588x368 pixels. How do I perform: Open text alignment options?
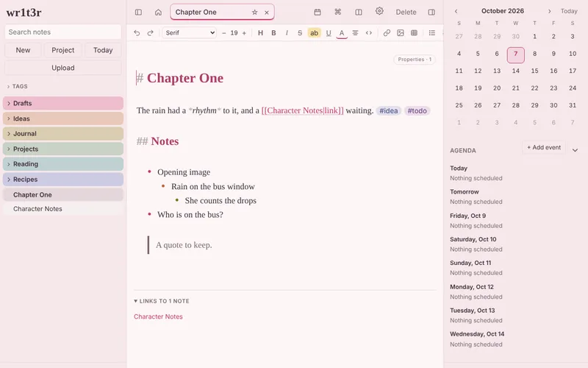pyautogui.click(x=355, y=32)
